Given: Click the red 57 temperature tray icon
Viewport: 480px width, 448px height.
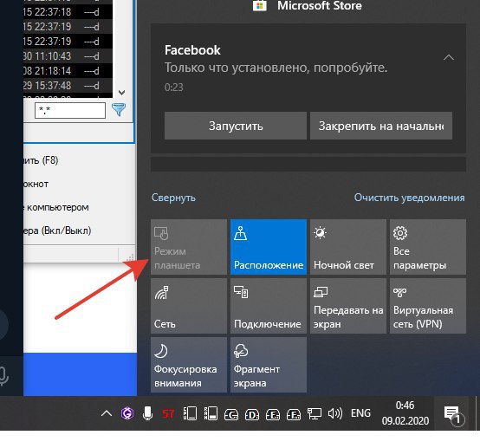Looking at the screenshot, I should (x=168, y=414).
